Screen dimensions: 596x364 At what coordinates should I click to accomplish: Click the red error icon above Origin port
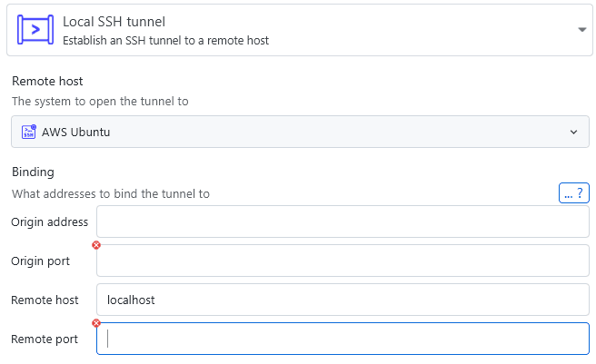pos(96,245)
